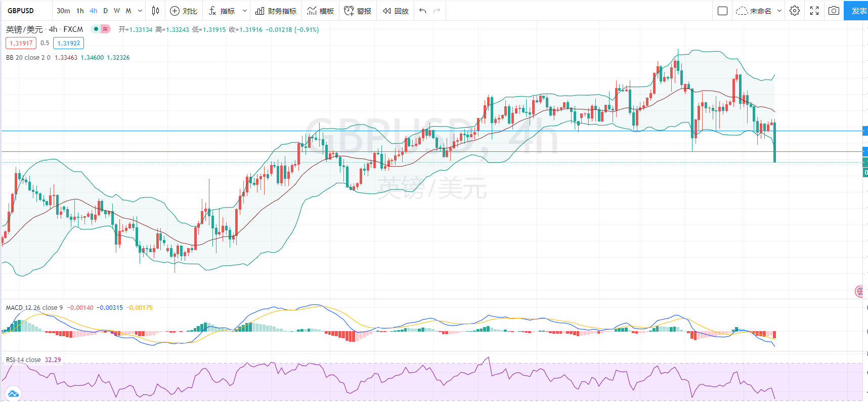
Task: Open the candlestick chart style selector
Action: [156, 11]
